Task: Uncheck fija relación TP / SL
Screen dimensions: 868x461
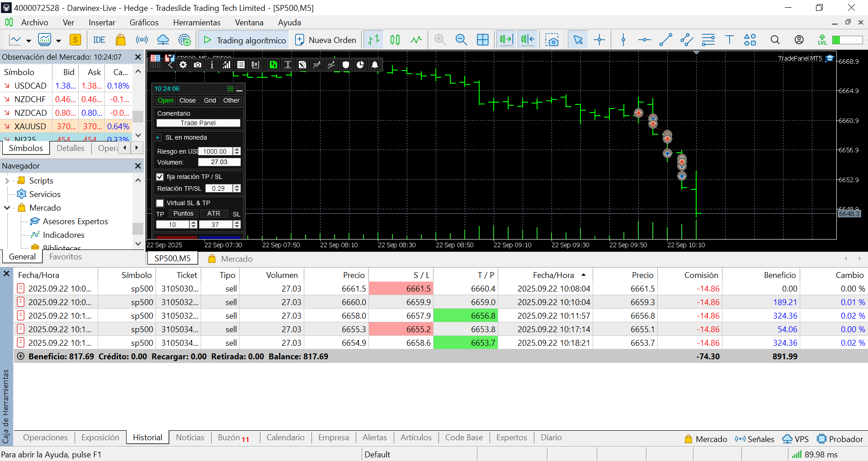Action: [x=160, y=177]
